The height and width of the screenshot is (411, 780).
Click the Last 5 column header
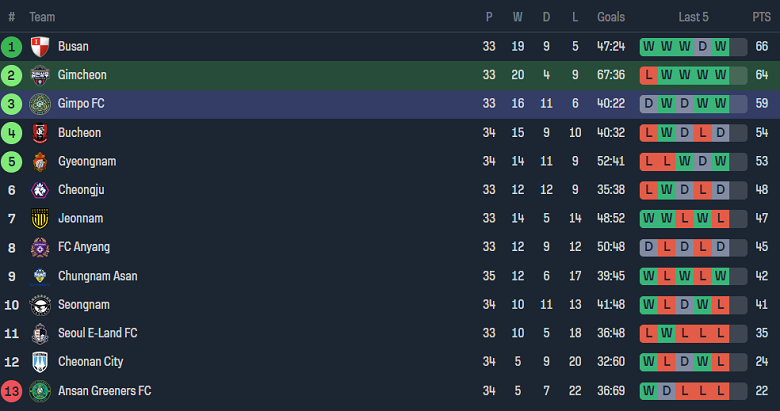pos(693,17)
